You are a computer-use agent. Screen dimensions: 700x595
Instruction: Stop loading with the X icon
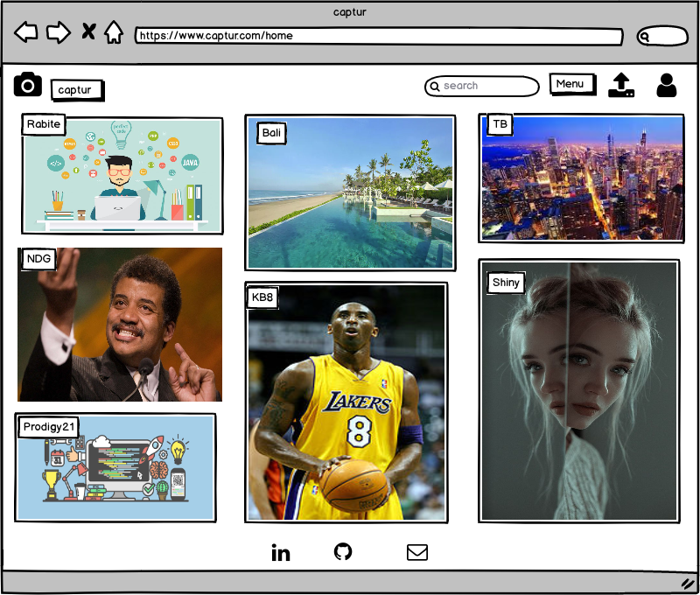coord(88,31)
